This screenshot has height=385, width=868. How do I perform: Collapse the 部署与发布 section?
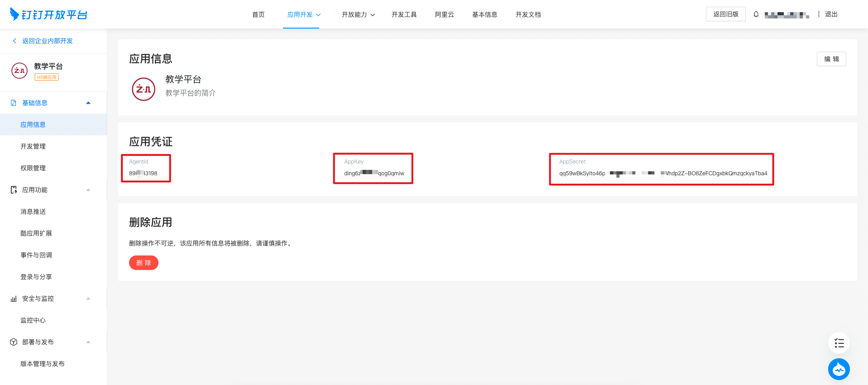point(88,342)
